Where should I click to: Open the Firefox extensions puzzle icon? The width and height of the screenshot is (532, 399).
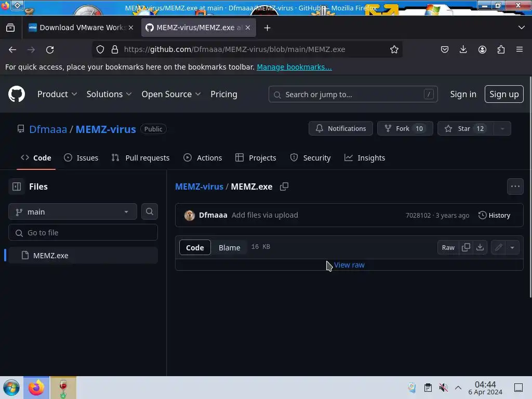click(501, 49)
